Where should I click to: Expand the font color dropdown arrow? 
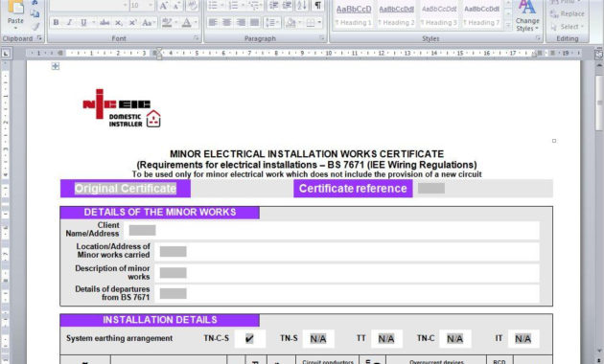[196, 23]
